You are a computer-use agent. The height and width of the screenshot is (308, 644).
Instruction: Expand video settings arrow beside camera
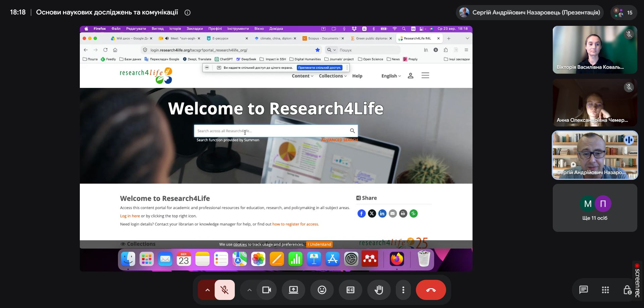point(249,290)
